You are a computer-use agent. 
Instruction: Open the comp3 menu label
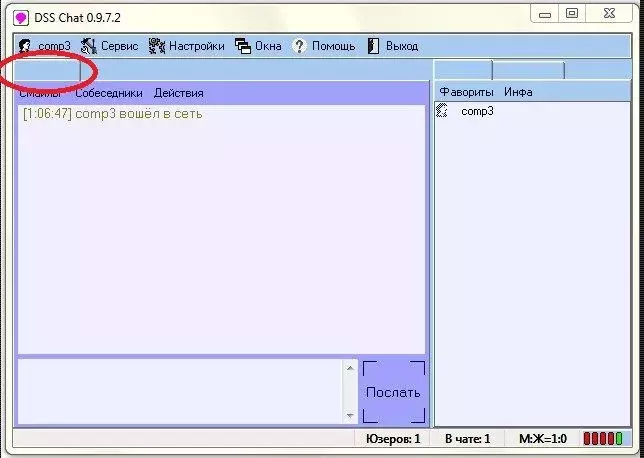(x=54, y=46)
